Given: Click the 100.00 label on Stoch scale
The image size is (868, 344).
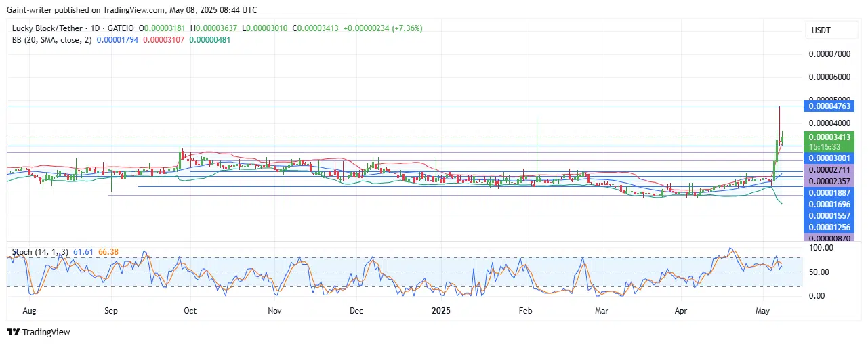Looking at the screenshot, I should pyautogui.click(x=822, y=249).
